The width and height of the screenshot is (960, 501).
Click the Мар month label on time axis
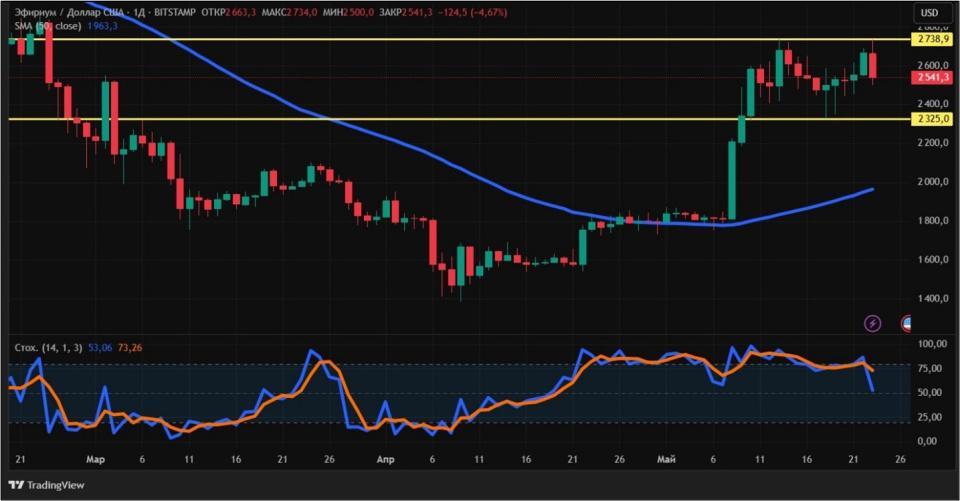pos(96,459)
